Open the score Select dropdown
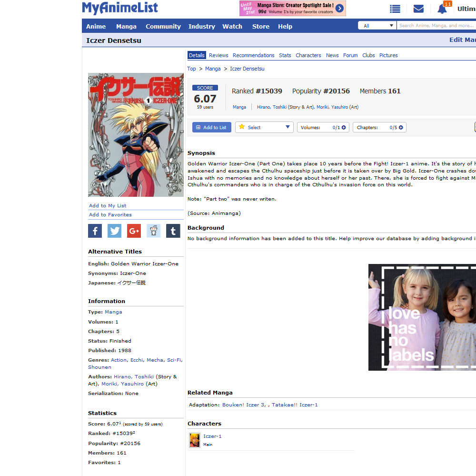476x476 pixels. 264,127
